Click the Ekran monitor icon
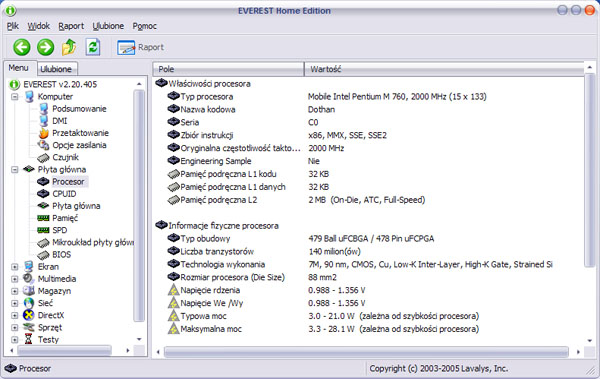The height and width of the screenshot is (379, 600). click(29, 266)
